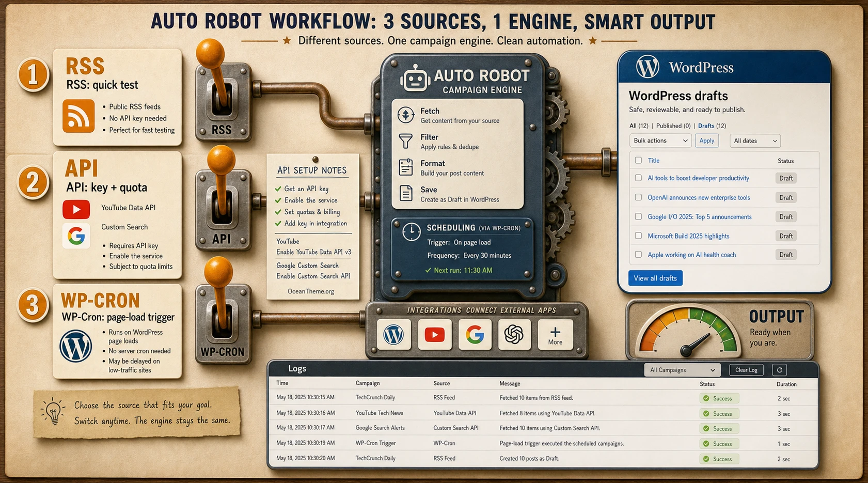Open the Bulk actions dropdown
The image size is (868, 483).
[x=660, y=141]
